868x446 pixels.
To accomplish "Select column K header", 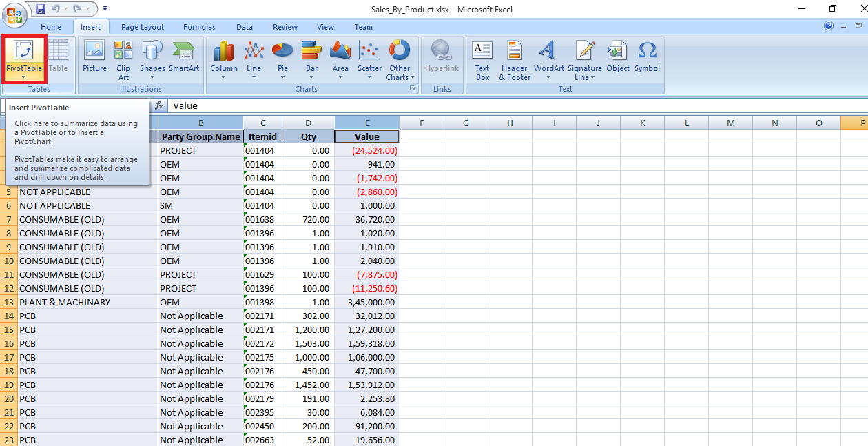I will [x=642, y=123].
